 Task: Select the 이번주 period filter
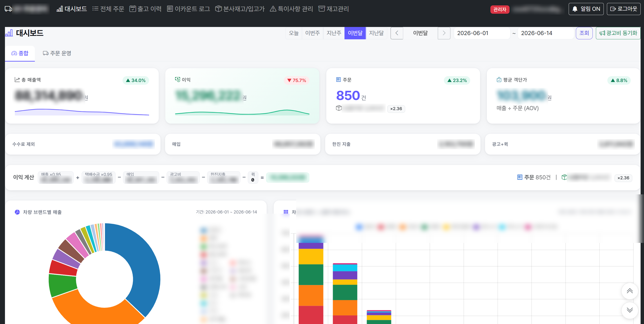312,33
